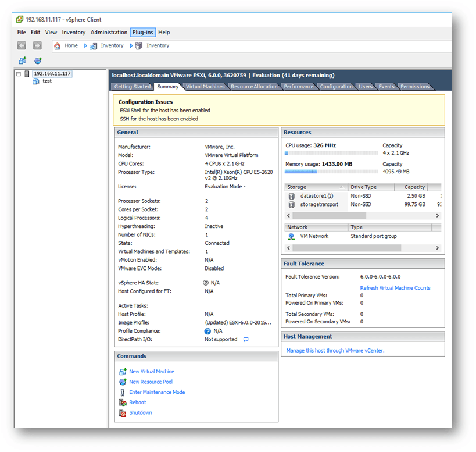Click the Home house icon

(57, 46)
